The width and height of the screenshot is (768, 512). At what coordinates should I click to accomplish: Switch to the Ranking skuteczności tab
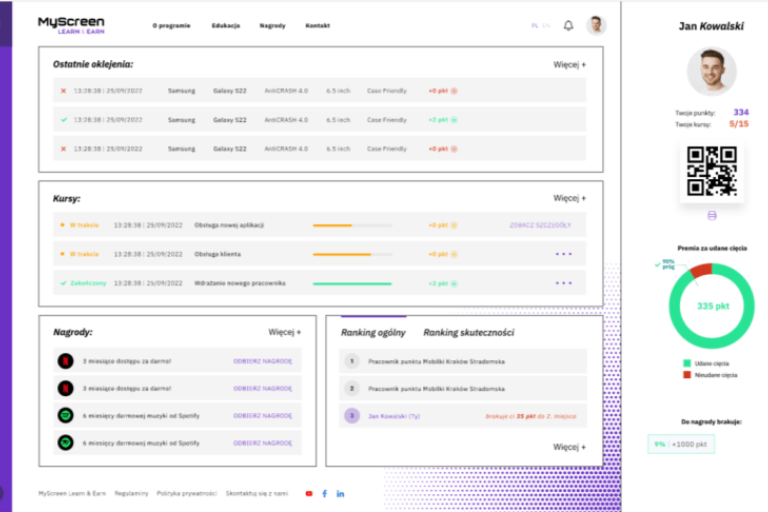point(468,332)
